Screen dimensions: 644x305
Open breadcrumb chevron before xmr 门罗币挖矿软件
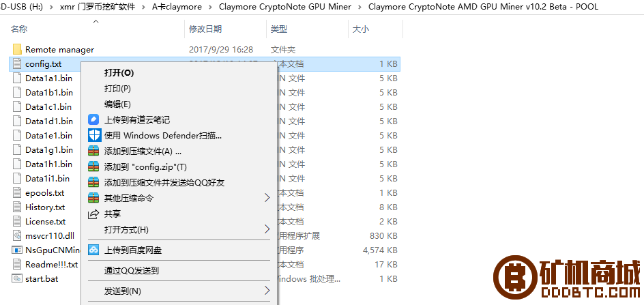click(51, 7)
